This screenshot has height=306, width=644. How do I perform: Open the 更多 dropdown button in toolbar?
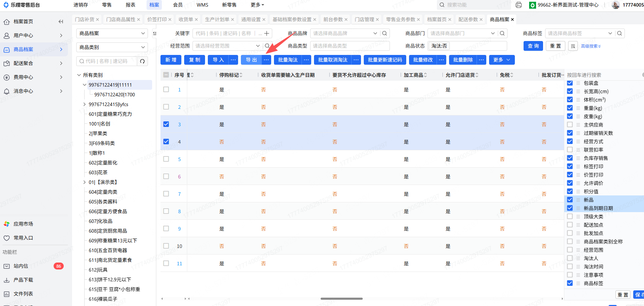[x=502, y=60]
